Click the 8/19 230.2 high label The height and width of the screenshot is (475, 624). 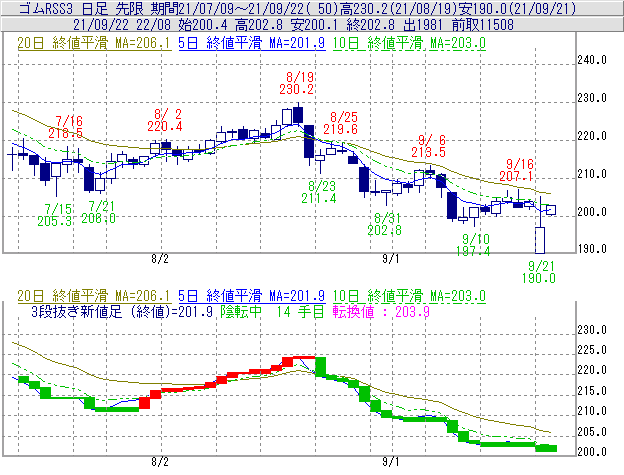297,83
